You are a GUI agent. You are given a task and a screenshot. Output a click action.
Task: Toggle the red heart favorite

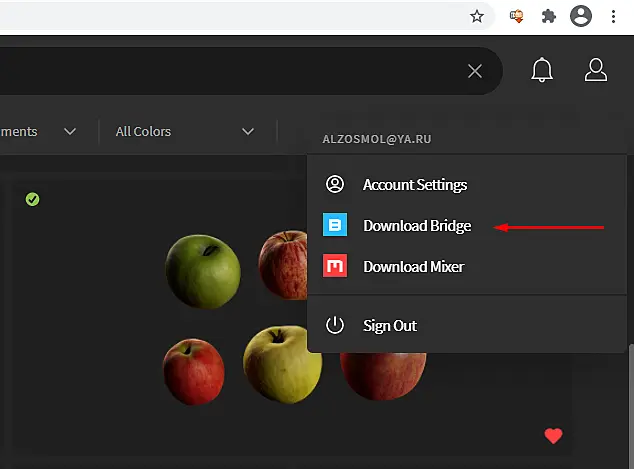[x=553, y=436]
